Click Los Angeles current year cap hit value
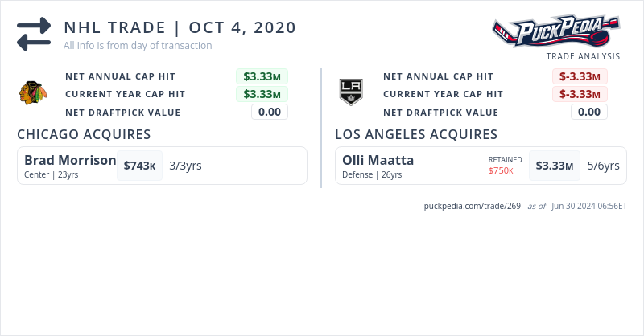 coord(580,94)
